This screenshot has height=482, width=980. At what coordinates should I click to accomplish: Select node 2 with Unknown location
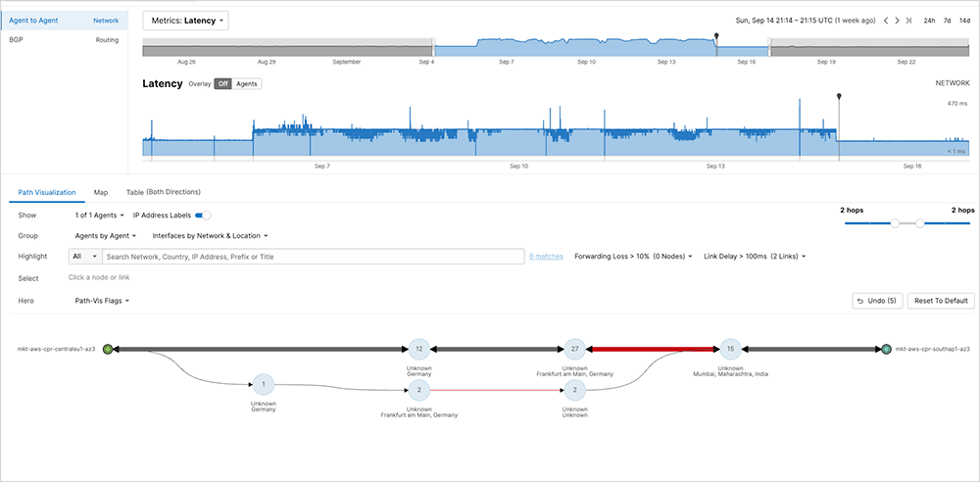(x=574, y=390)
